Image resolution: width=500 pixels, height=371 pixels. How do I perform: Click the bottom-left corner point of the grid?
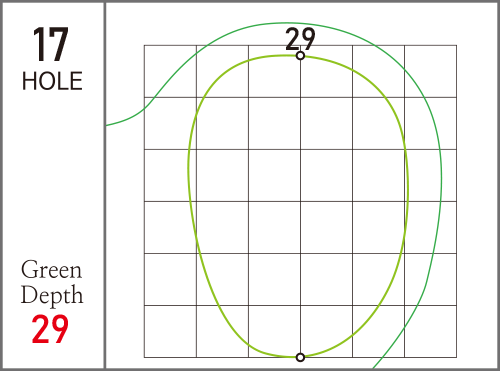[x=144, y=357]
